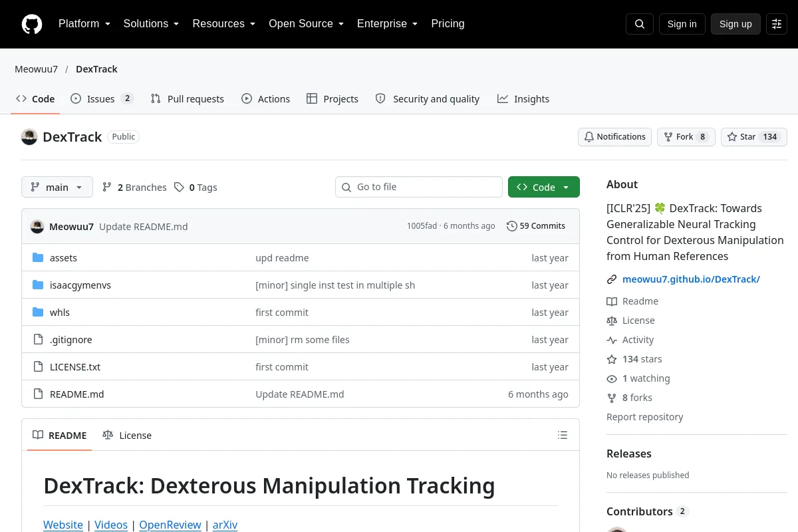This screenshot has height=532, width=798.
Task: Click the whls folder icon
Action: 38,313
